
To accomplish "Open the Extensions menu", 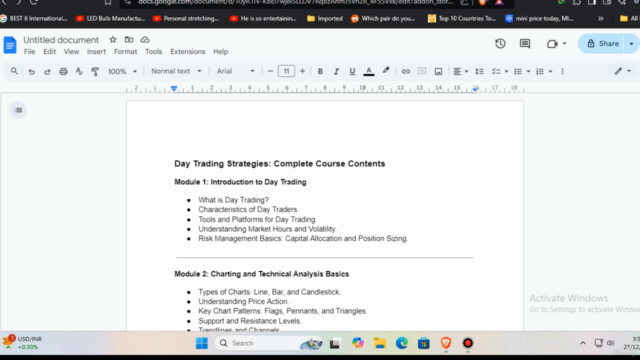I will point(188,51).
